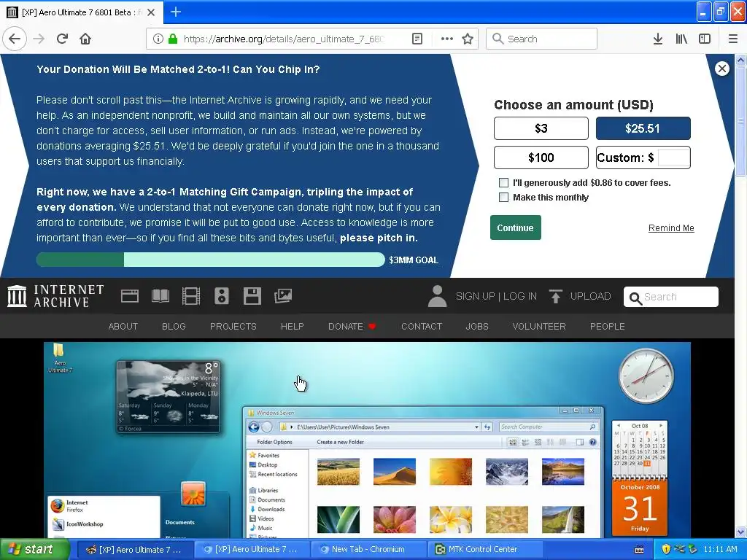Image resolution: width=747 pixels, height=560 pixels.
Task: Open the Web archive icon
Action: click(130, 296)
